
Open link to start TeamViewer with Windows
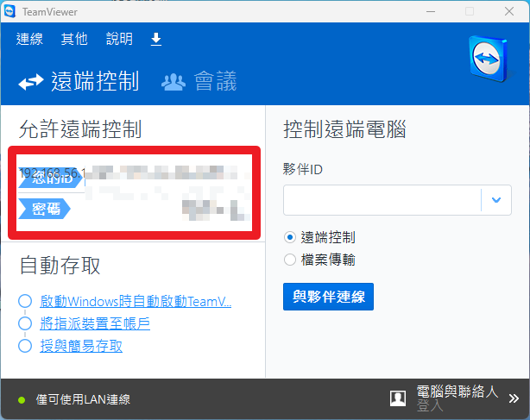tap(136, 302)
